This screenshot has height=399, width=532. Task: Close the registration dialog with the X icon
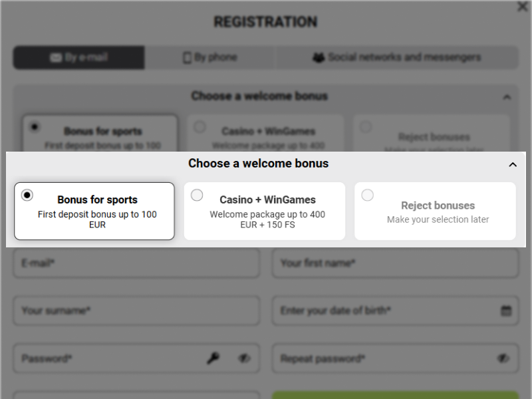(522, 8)
